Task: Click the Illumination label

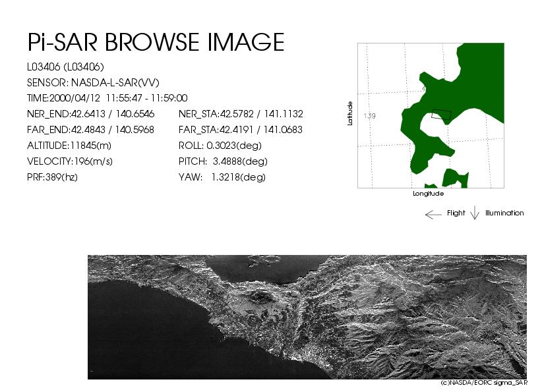Action: pos(504,213)
